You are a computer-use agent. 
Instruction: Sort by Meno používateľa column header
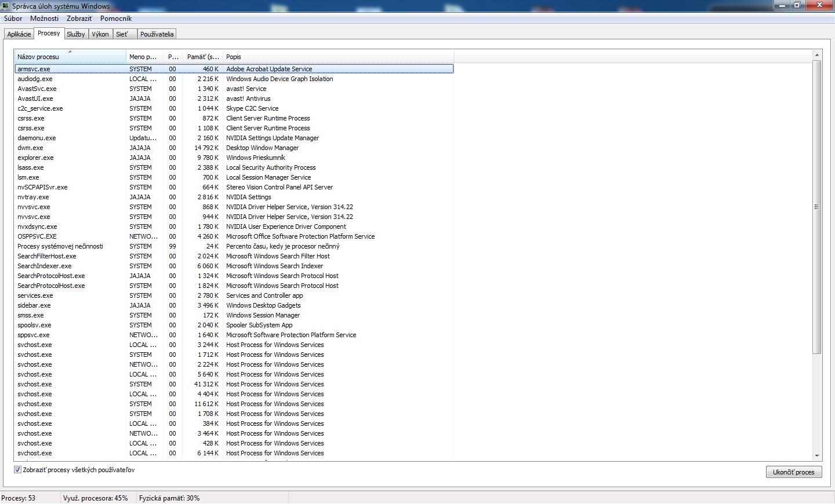point(145,57)
